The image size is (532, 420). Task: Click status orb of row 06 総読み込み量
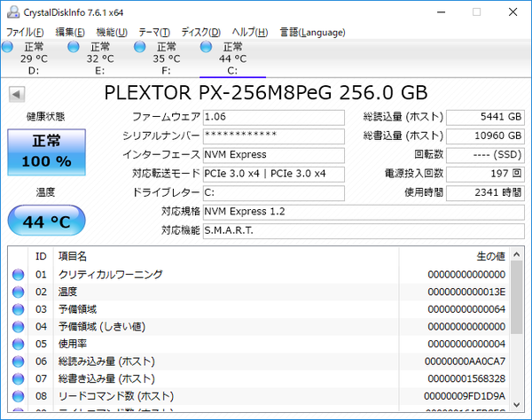pyautogui.click(x=18, y=362)
